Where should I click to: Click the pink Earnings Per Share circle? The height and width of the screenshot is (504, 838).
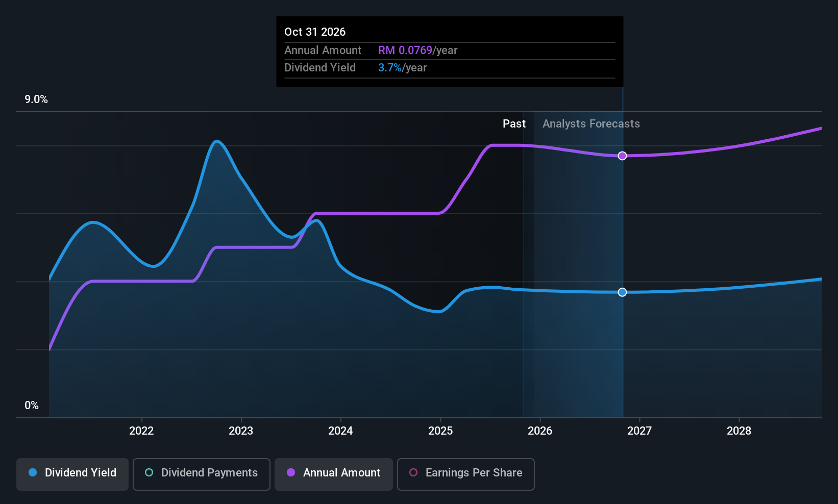click(413, 472)
